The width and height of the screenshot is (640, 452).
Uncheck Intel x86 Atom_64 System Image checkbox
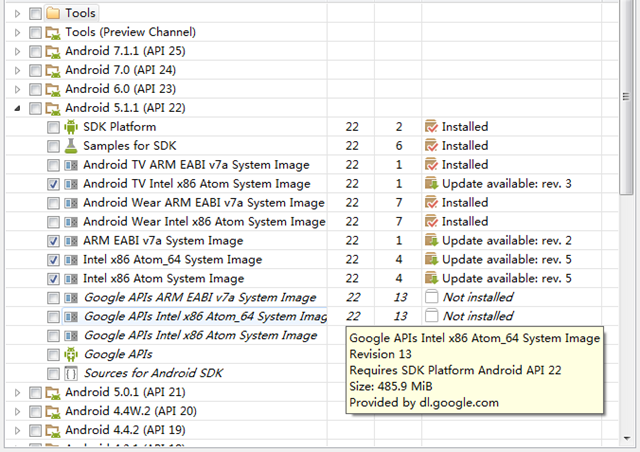coord(53,260)
